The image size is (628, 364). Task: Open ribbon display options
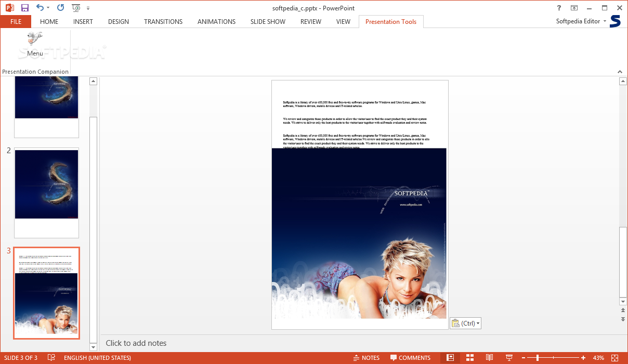click(x=574, y=8)
